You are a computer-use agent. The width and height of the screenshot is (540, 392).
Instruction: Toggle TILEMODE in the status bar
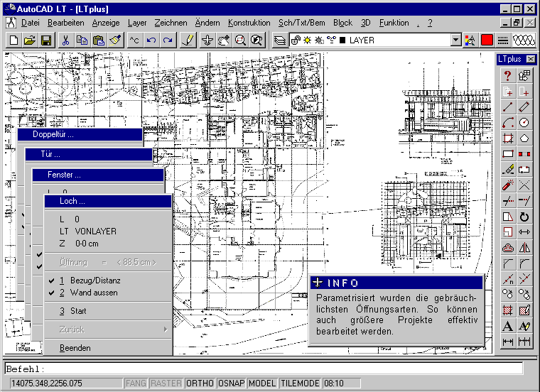[x=300, y=383]
